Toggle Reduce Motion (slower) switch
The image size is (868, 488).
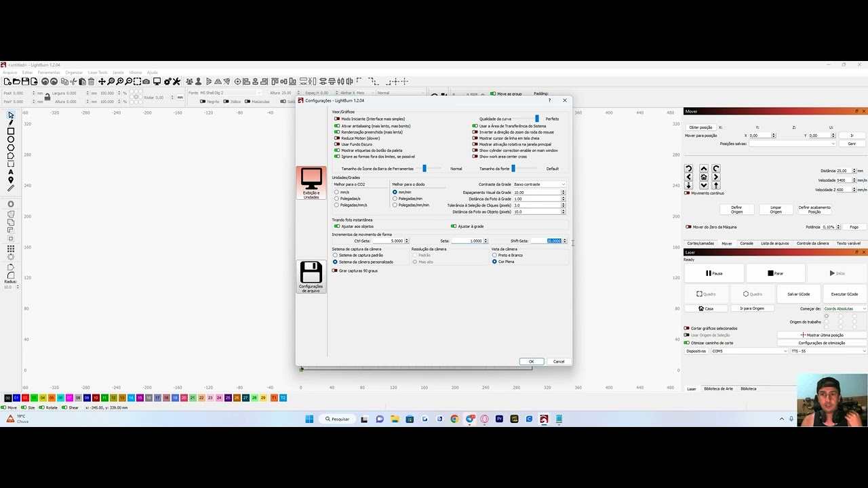click(337, 138)
